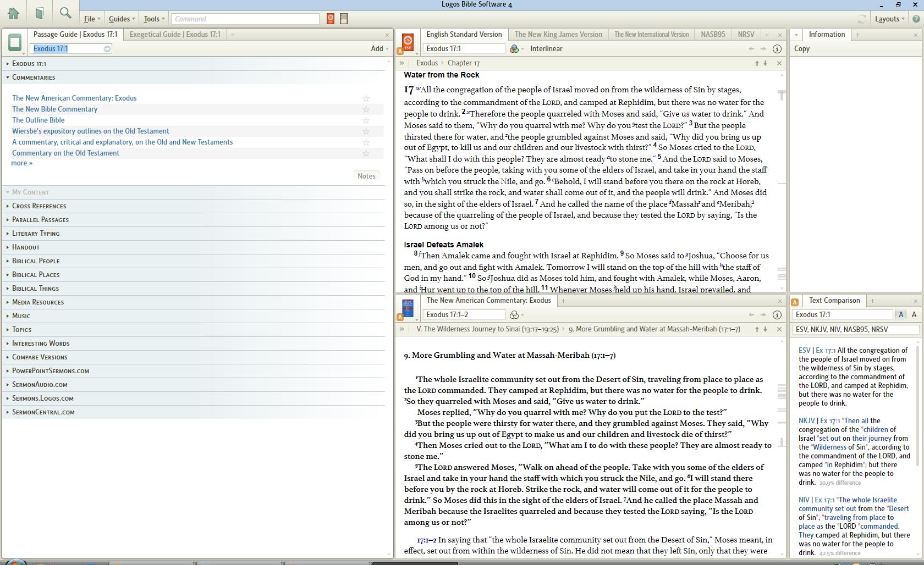
Task: Click the ESV panel vertical scrollbar
Action: pyautogui.click(x=782, y=181)
